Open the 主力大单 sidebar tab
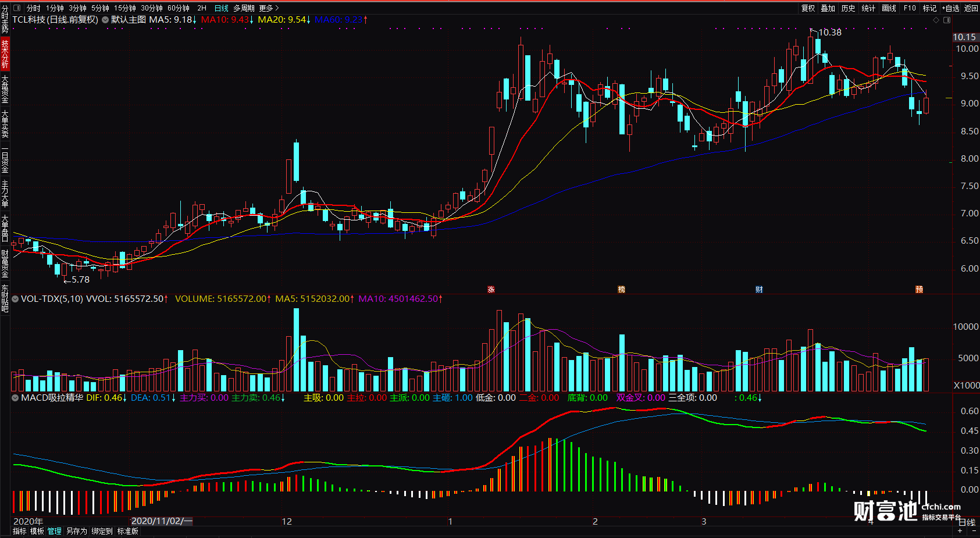 pyautogui.click(x=5, y=194)
